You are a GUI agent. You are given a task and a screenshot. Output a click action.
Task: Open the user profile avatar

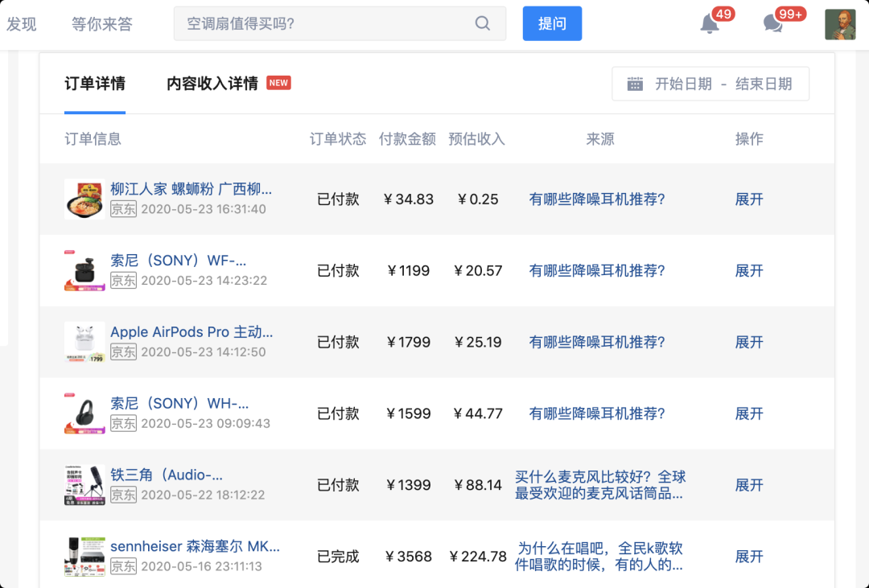[x=840, y=24]
